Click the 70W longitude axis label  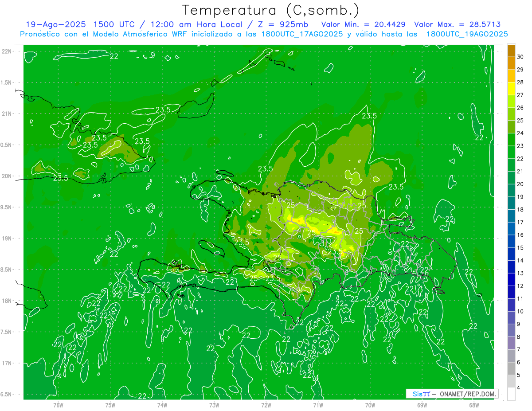tap(370, 405)
